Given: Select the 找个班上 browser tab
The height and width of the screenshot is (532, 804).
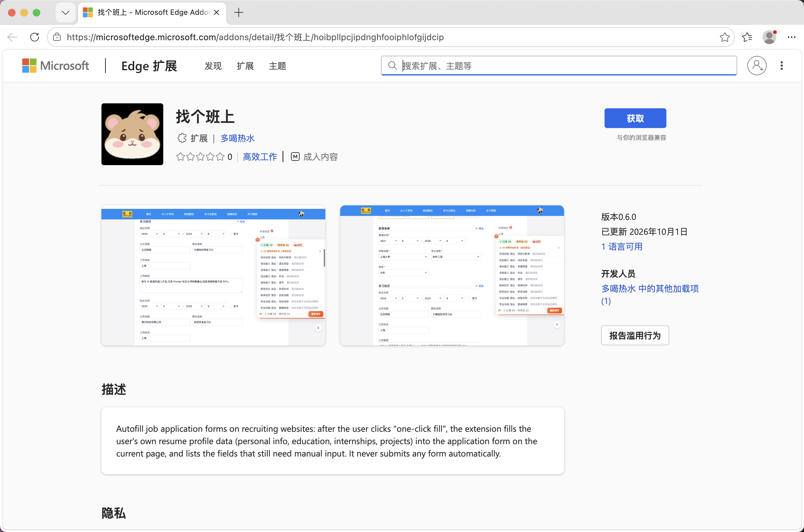Looking at the screenshot, I should tap(152, 13).
